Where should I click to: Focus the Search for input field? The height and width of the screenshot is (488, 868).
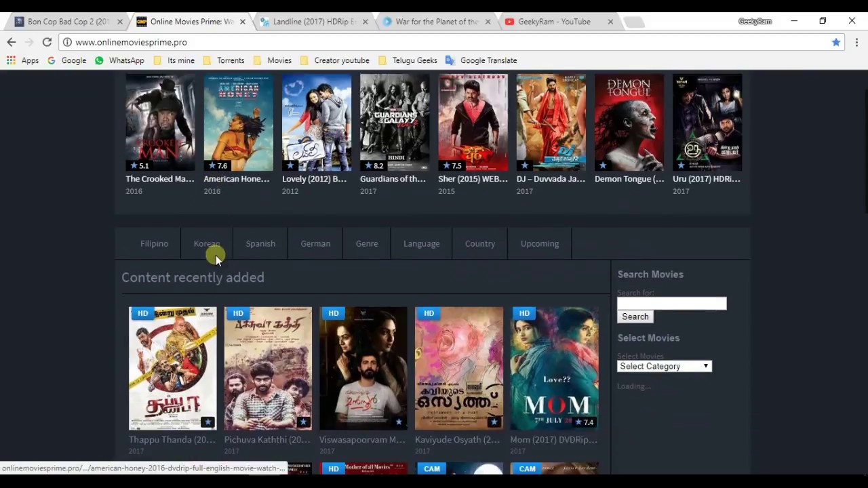click(x=671, y=303)
